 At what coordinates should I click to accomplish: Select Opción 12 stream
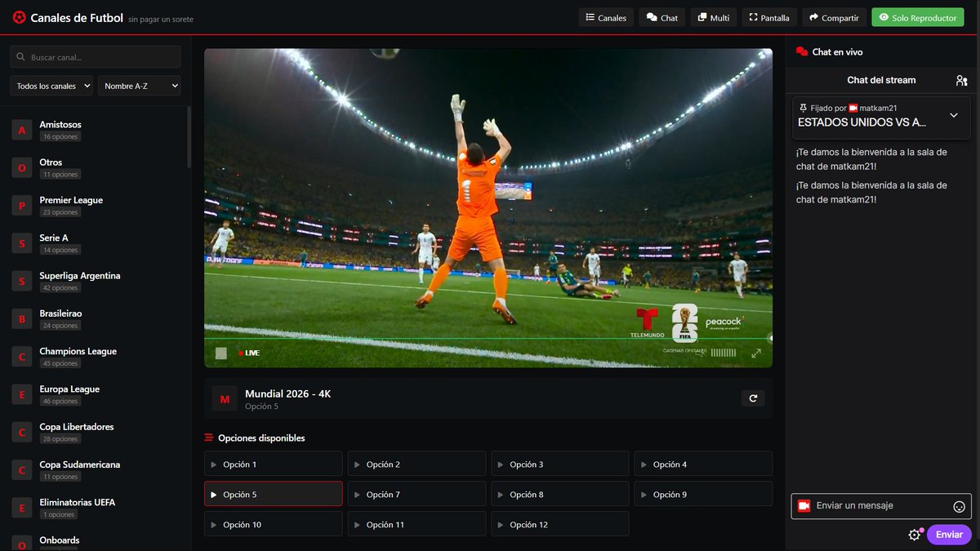[x=560, y=524]
